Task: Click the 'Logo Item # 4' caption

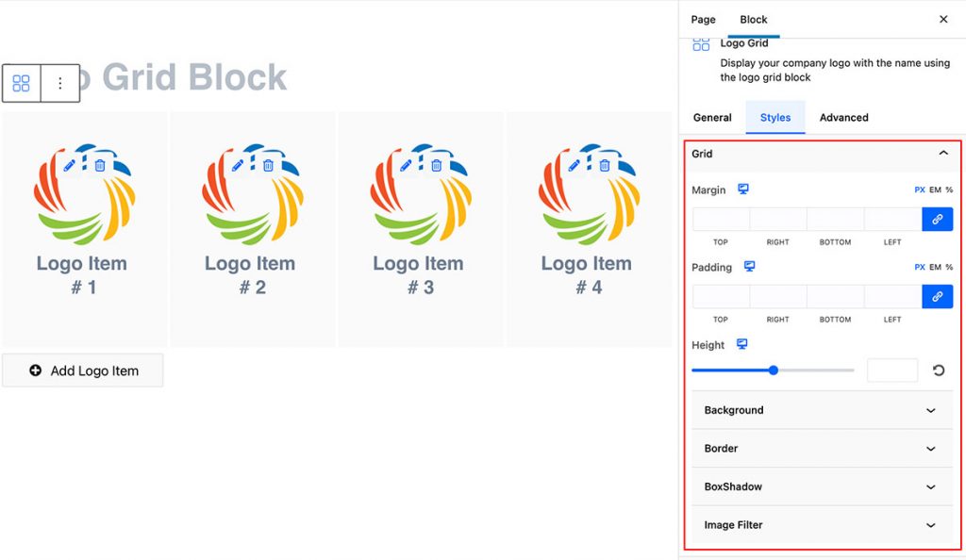Action: coord(587,275)
